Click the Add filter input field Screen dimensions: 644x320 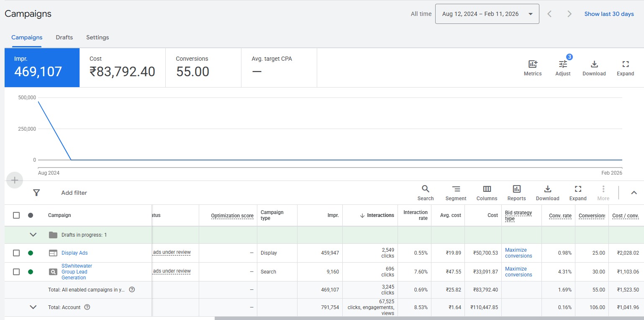pos(74,193)
